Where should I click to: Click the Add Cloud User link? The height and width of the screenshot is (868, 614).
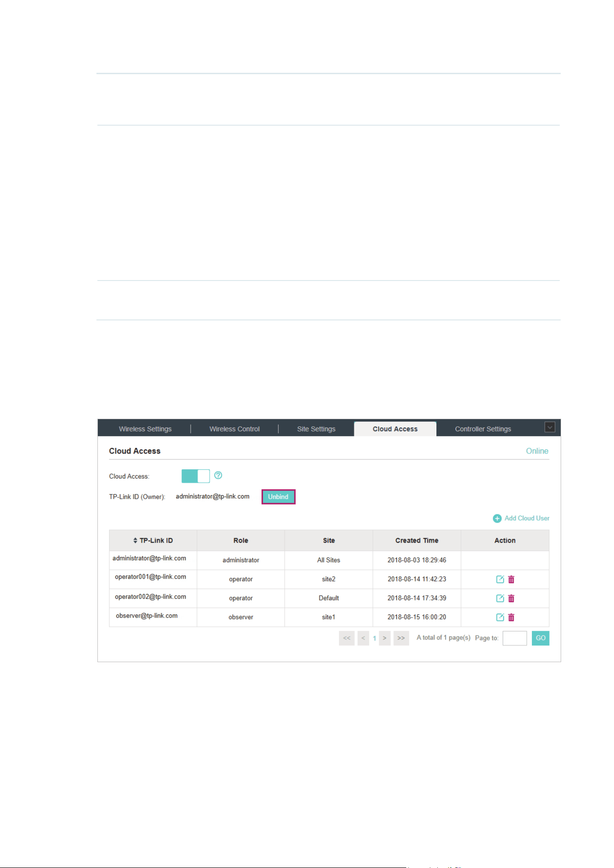coord(527,518)
